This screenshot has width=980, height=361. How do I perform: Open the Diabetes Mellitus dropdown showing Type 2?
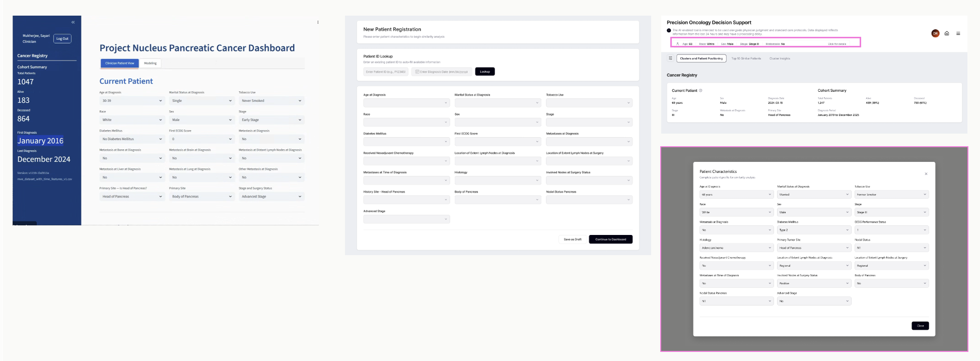click(x=814, y=230)
